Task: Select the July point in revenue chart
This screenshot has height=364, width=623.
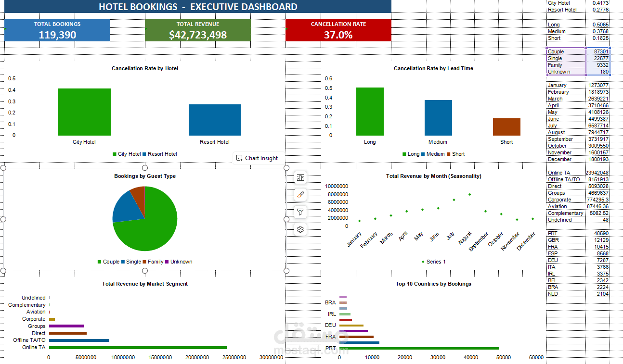Action: tap(454, 200)
